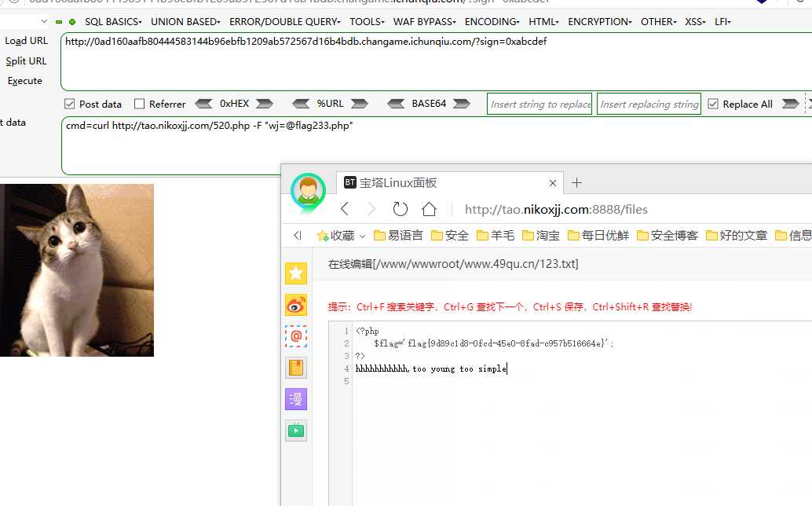The height and width of the screenshot is (506, 812).
Task: Reload the 宝塔 panel page
Action: click(400, 209)
